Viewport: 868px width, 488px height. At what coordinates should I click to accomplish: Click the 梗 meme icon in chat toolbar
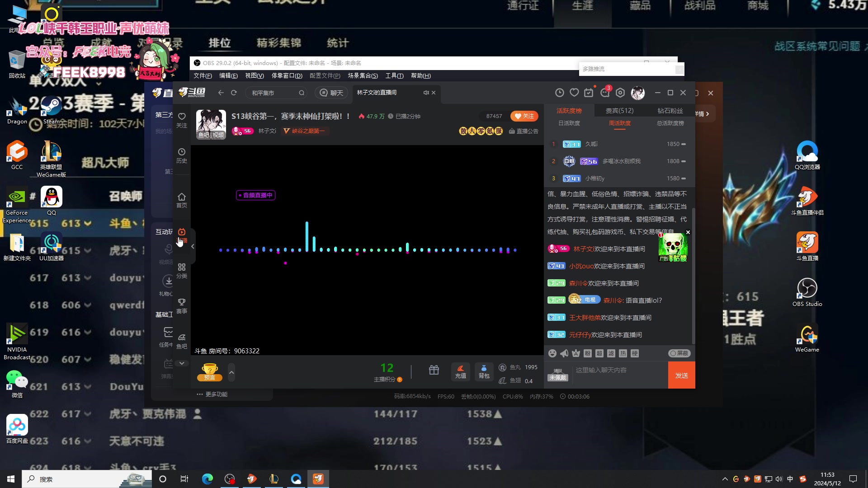coord(635,353)
